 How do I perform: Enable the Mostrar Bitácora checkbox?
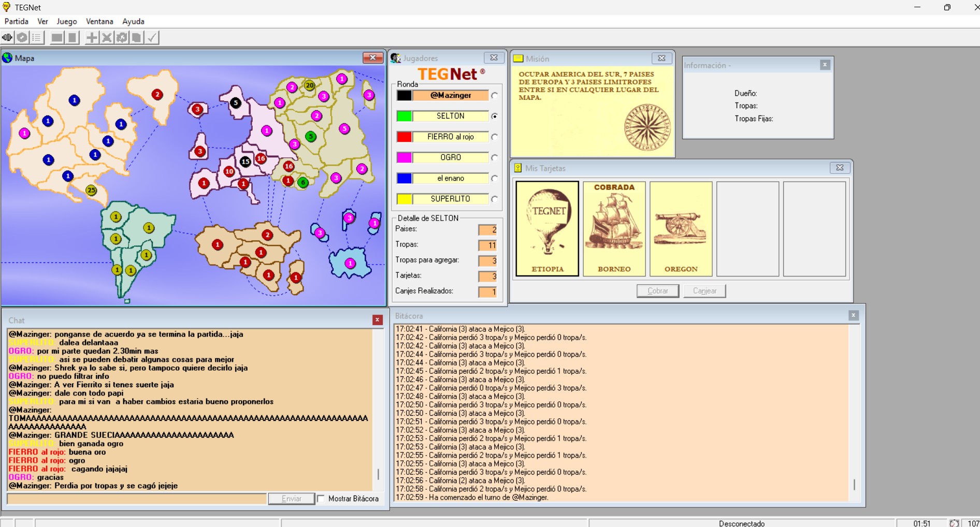click(x=321, y=499)
